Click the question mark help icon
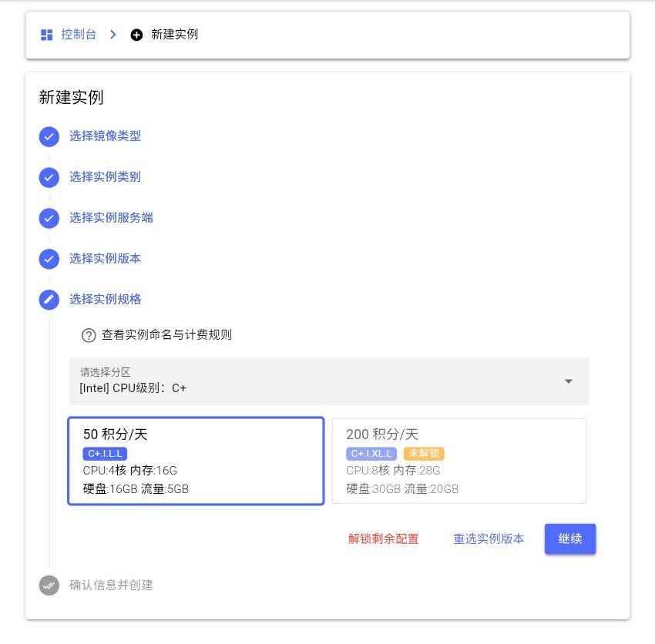 88,335
